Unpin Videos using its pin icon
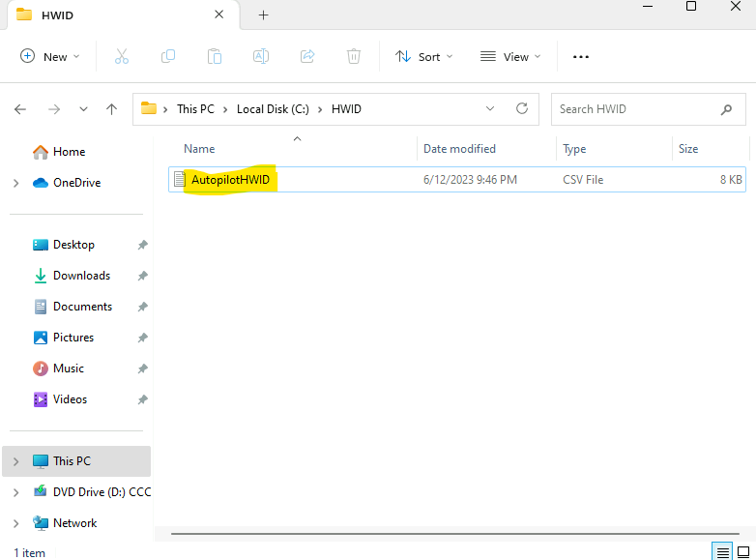 tap(142, 399)
